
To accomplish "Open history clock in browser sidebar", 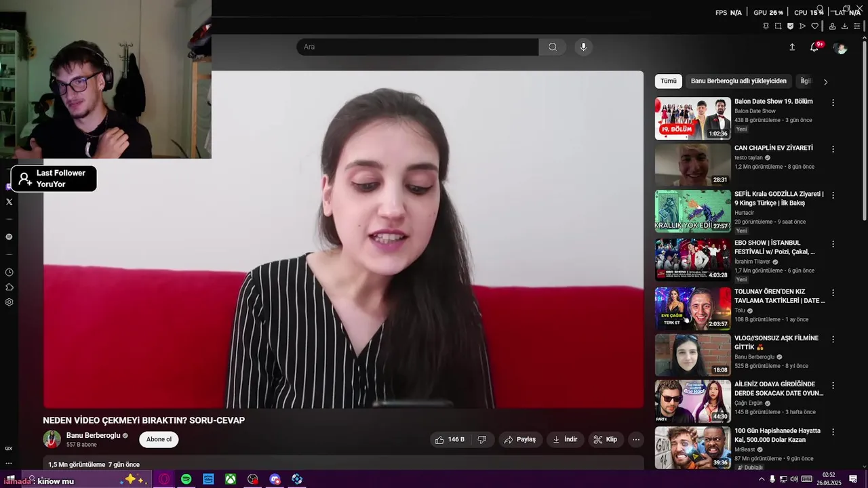I will 9,272.
